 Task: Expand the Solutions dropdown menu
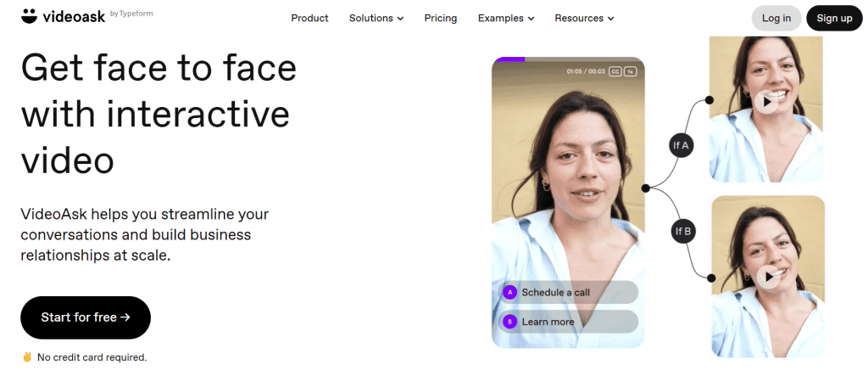point(376,18)
